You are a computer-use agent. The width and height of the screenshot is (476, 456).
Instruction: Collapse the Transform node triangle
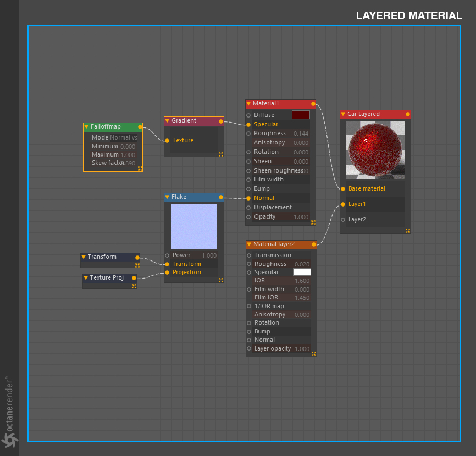coord(84,257)
